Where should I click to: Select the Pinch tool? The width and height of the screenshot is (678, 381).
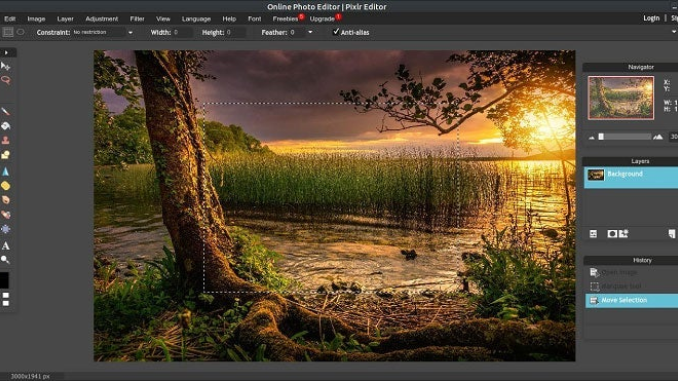(x=6, y=229)
